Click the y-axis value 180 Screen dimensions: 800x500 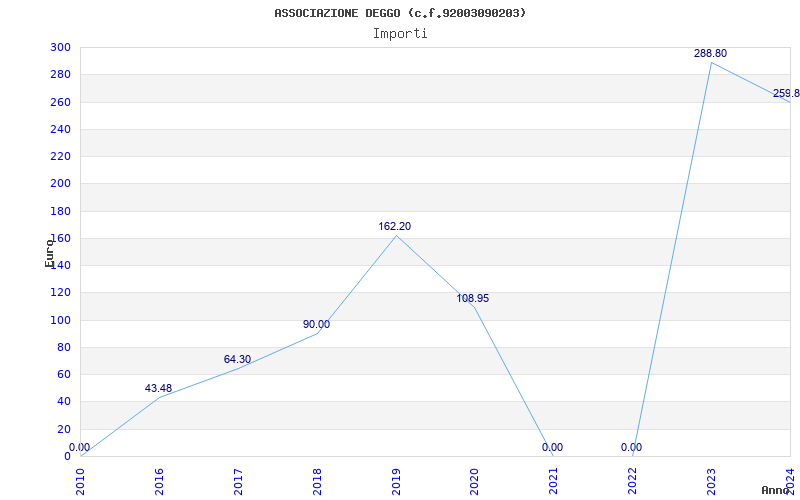point(60,211)
